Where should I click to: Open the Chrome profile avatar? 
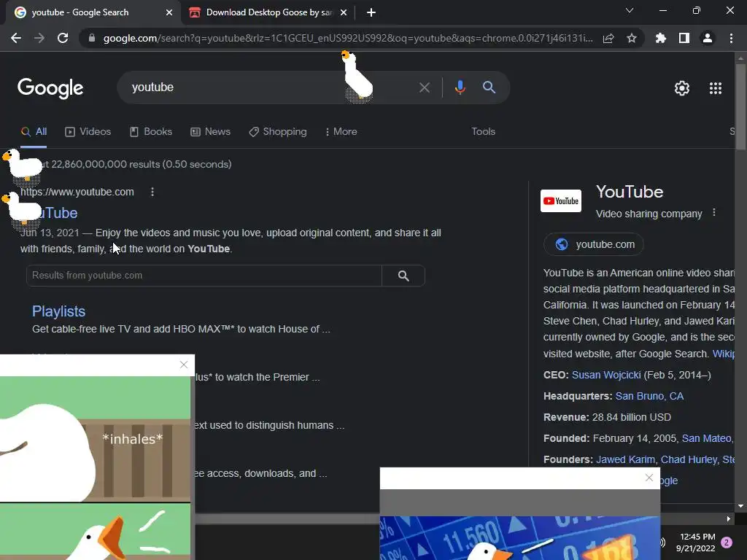tap(708, 38)
